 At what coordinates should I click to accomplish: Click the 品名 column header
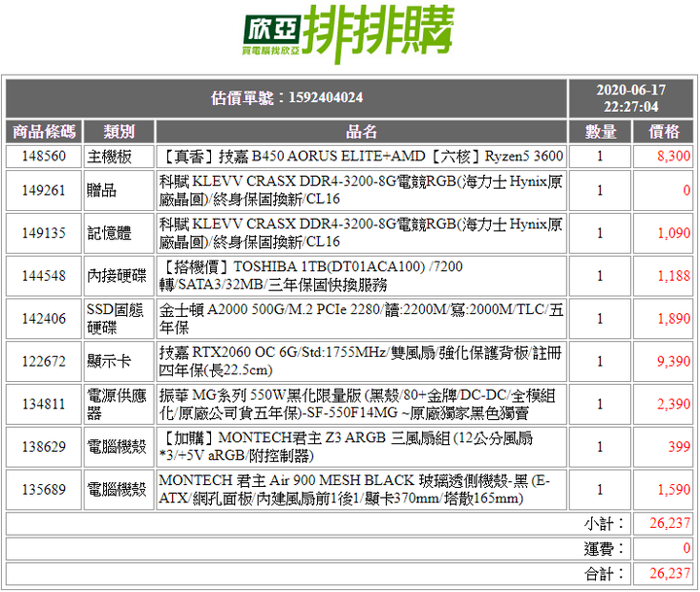click(361, 131)
